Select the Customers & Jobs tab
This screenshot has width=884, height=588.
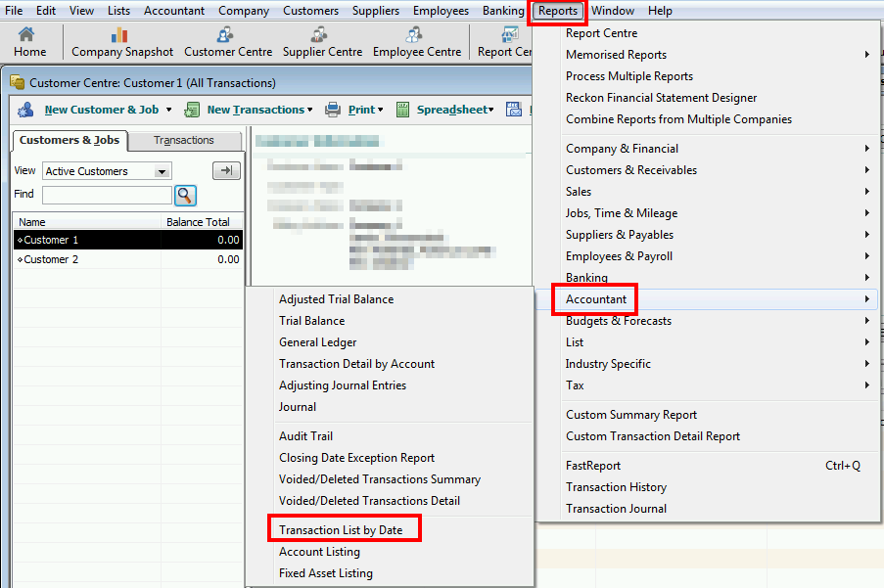coord(70,140)
